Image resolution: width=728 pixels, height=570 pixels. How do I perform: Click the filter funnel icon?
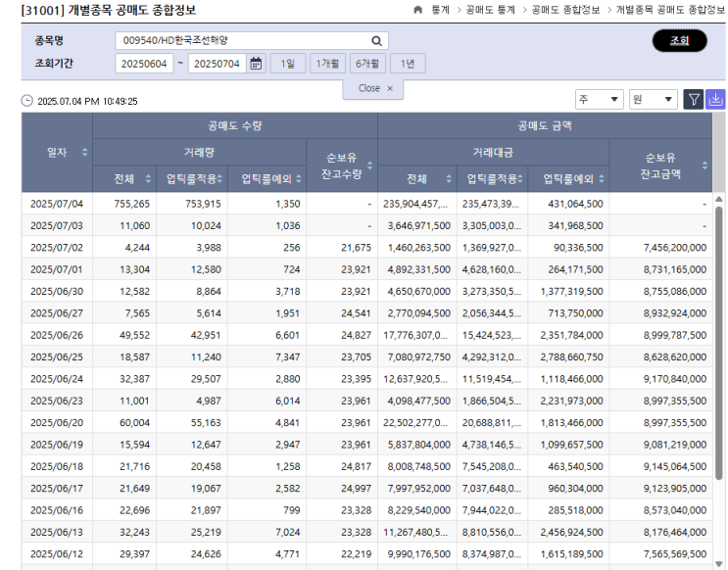click(x=694, y=99)
